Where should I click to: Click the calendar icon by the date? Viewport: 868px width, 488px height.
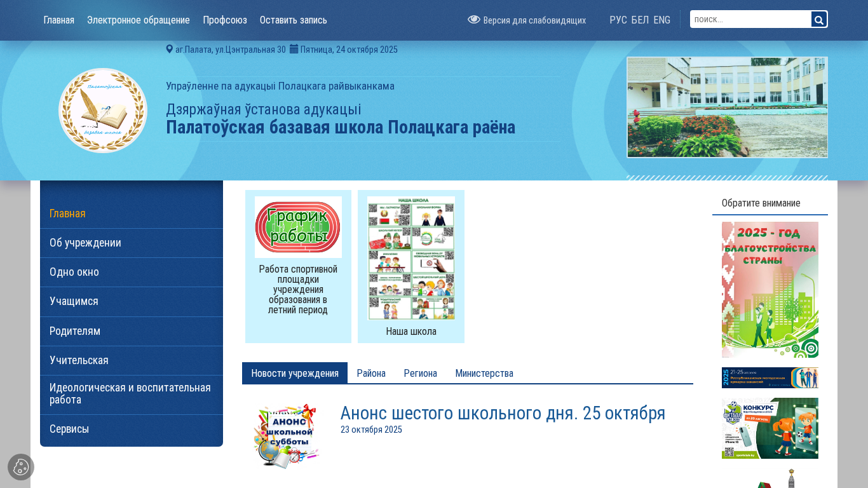click(x=294, y=49)
